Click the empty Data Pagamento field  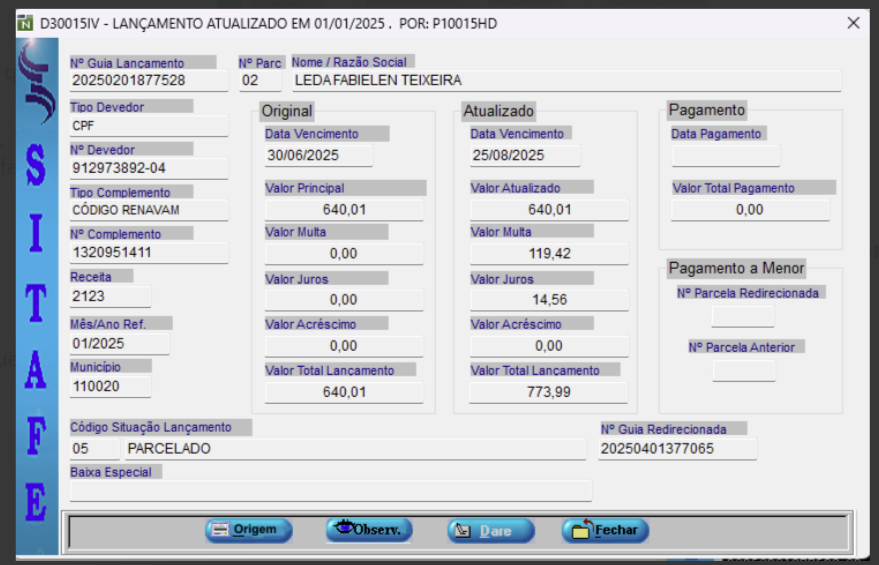click(725, 155)
